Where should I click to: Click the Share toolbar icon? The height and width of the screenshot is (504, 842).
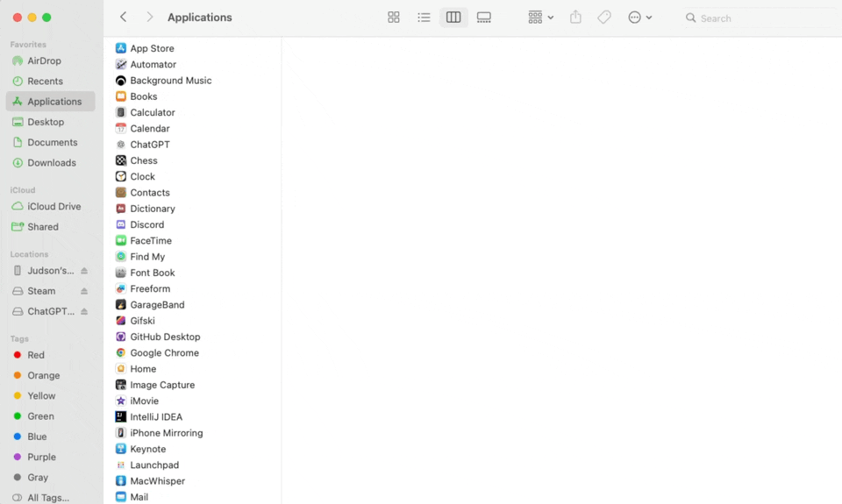point(575,18)
